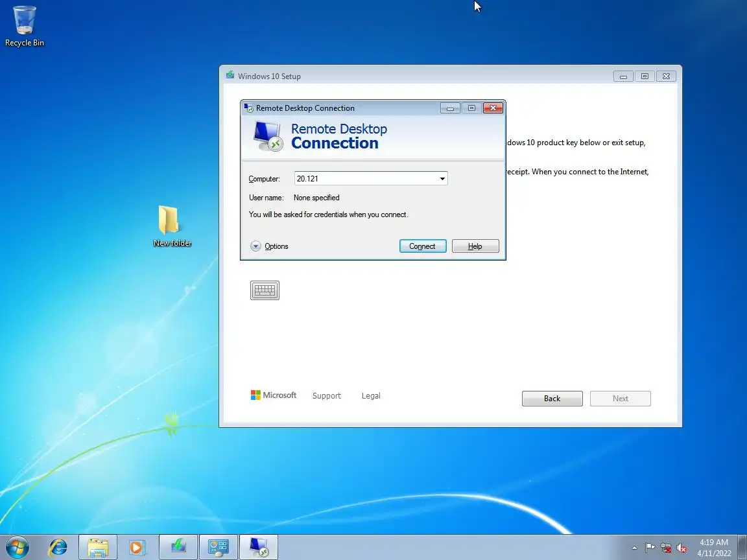The width and height of the screenshot is (747, 560).
Task: Click the network status tray icon
Action: (x=665, y=548)
